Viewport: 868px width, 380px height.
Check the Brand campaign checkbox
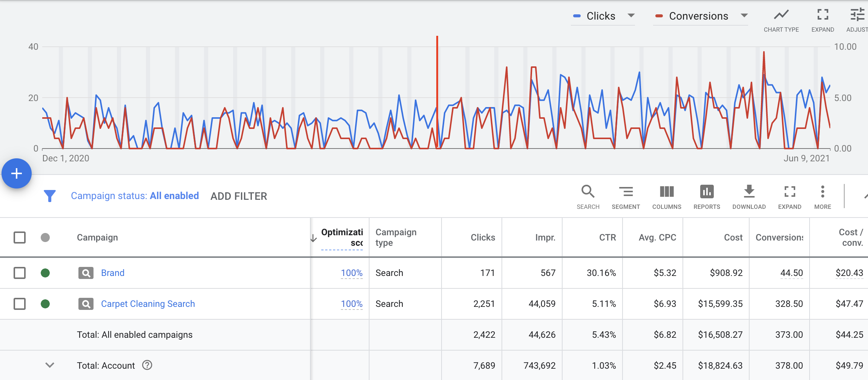tap(20, 273)
